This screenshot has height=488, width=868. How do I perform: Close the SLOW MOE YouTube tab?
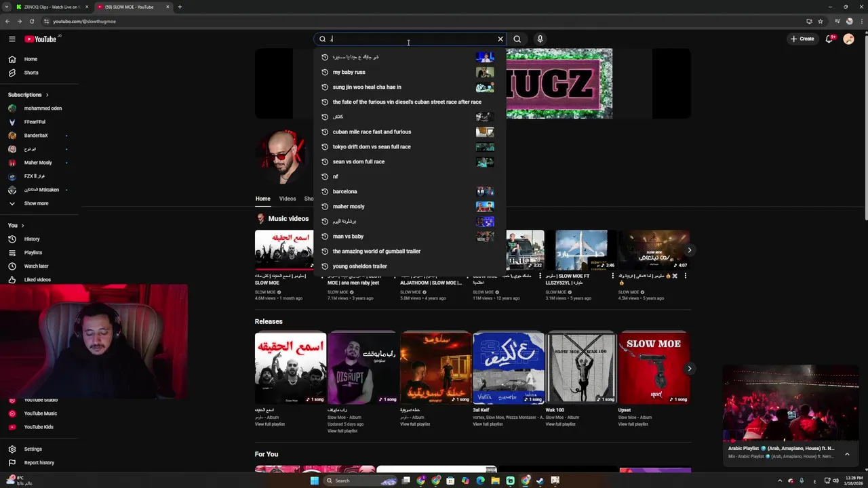point(167,7)
